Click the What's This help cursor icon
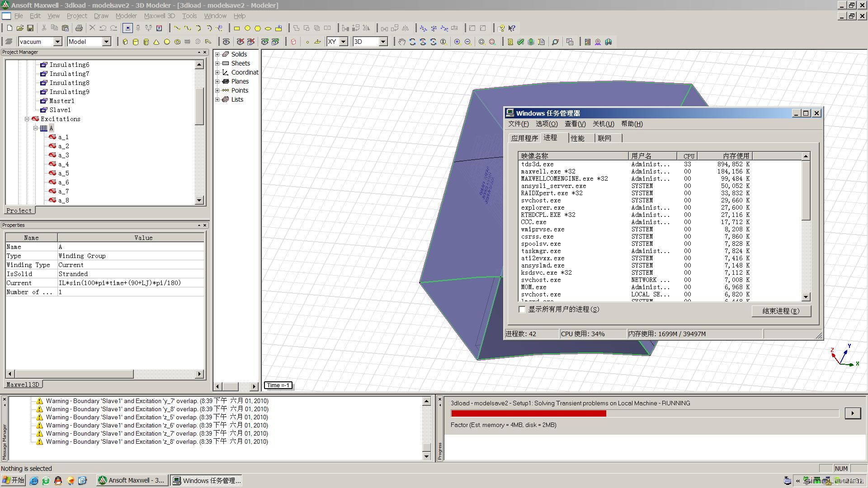 512,28
